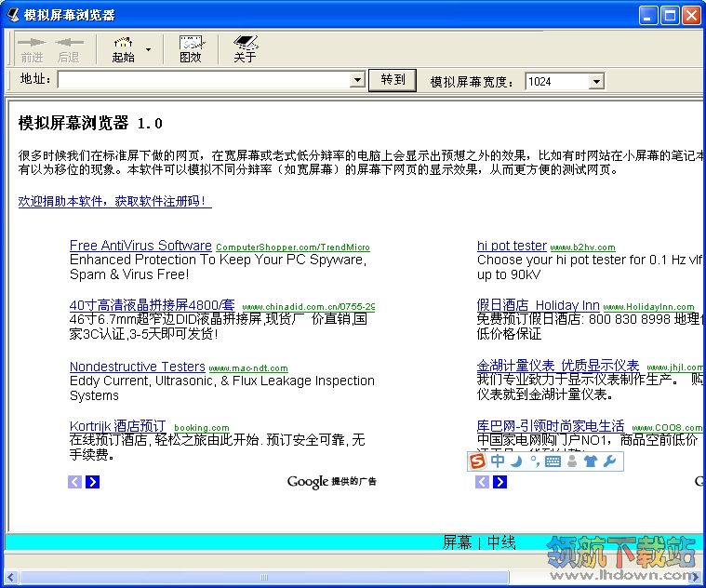706x588 pixels.
Task: Click the Sogou S input method icon
Action: pyautogui.click(x=477, y=461)
